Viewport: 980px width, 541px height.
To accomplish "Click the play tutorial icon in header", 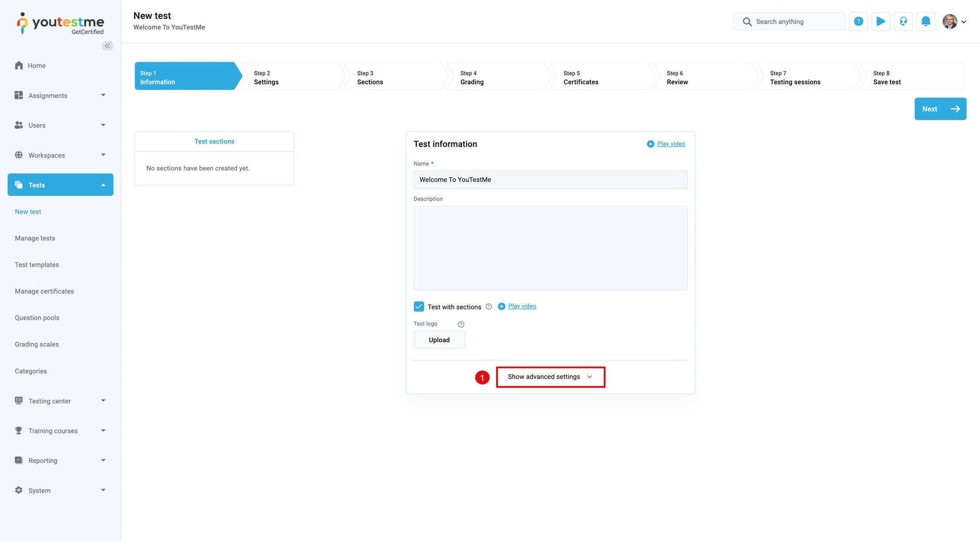I will point(881,21).
